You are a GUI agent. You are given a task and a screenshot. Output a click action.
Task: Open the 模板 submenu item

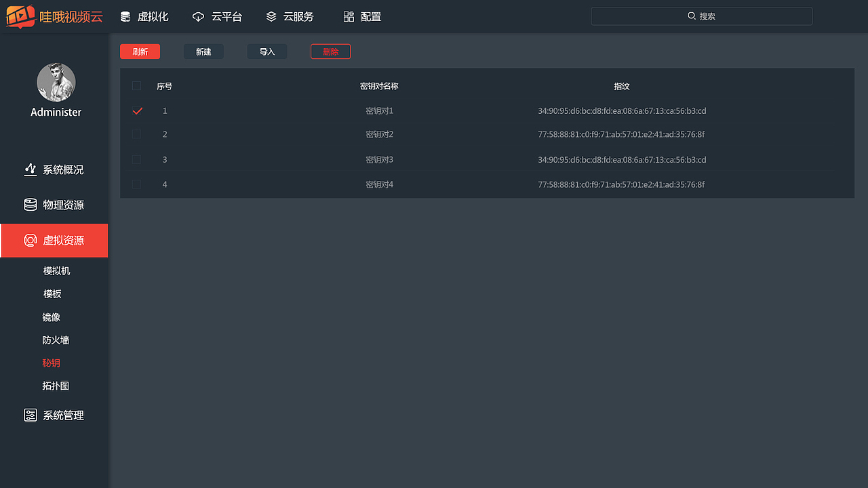click(52, 294)
